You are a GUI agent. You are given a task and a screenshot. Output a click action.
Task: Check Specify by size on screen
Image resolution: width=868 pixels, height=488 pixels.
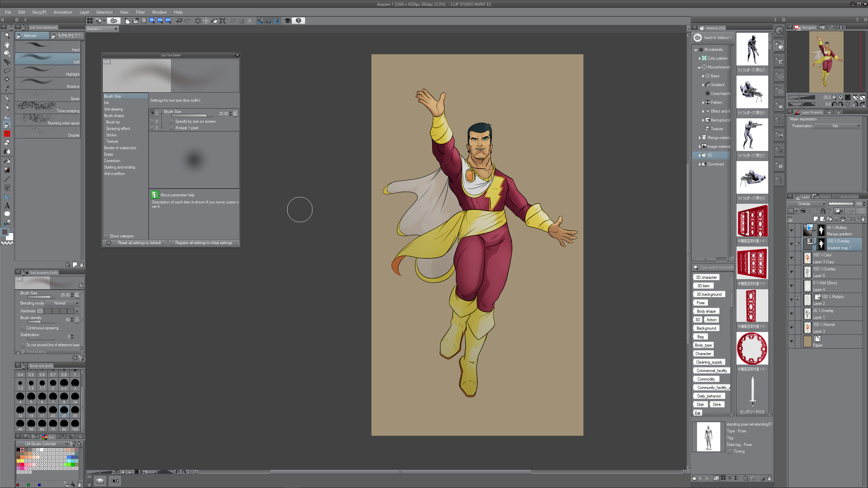tap(172, 121)
